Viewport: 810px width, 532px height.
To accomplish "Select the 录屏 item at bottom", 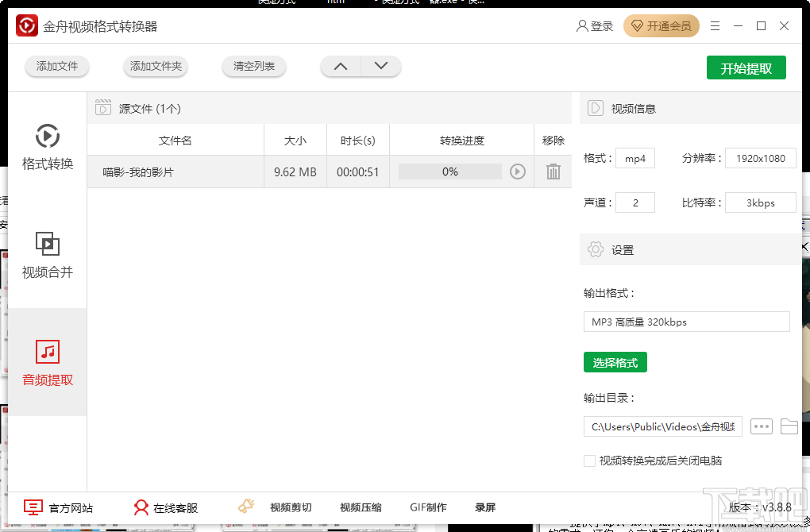I will pyautogui.click(x=485, y=506).
